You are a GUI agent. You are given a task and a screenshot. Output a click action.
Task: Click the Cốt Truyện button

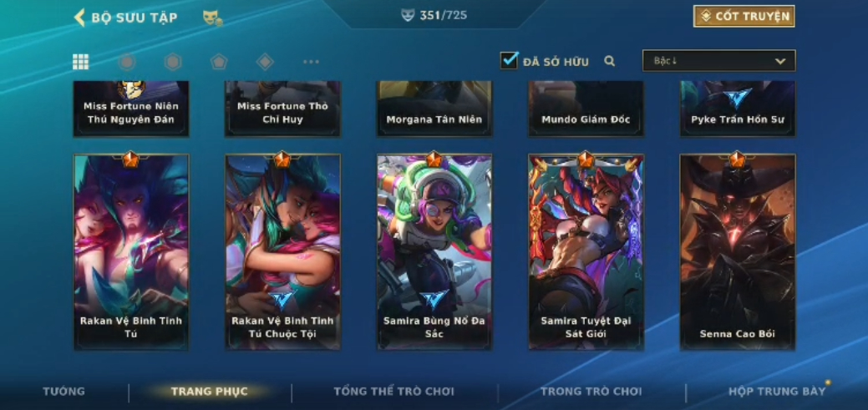coord(744,17)
